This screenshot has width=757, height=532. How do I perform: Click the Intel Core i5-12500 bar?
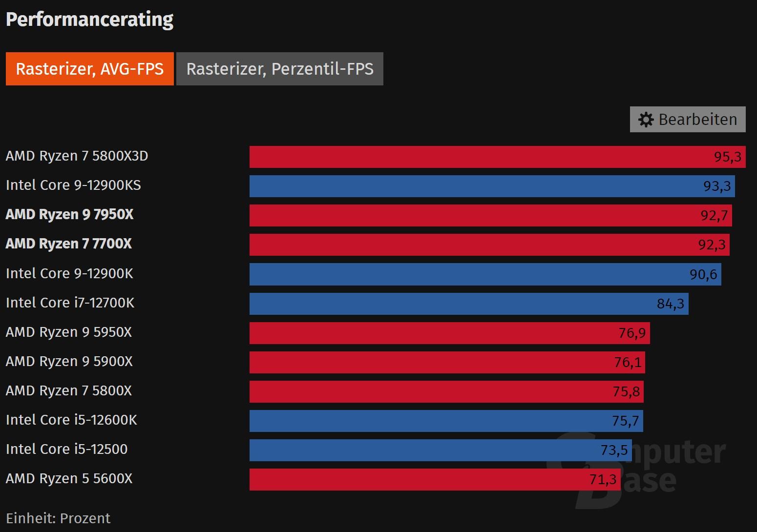[x=441, y=450]
